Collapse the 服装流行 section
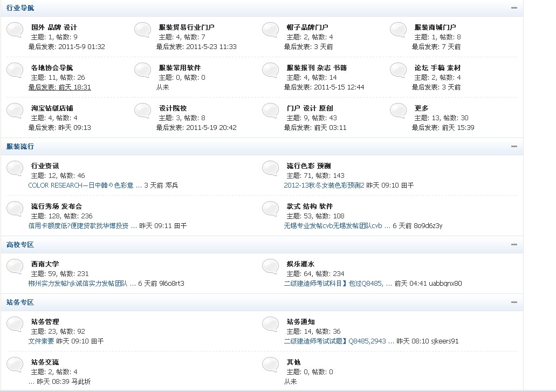Image resolution: width=556 pixels, height=392 pixels. point(514,146)
